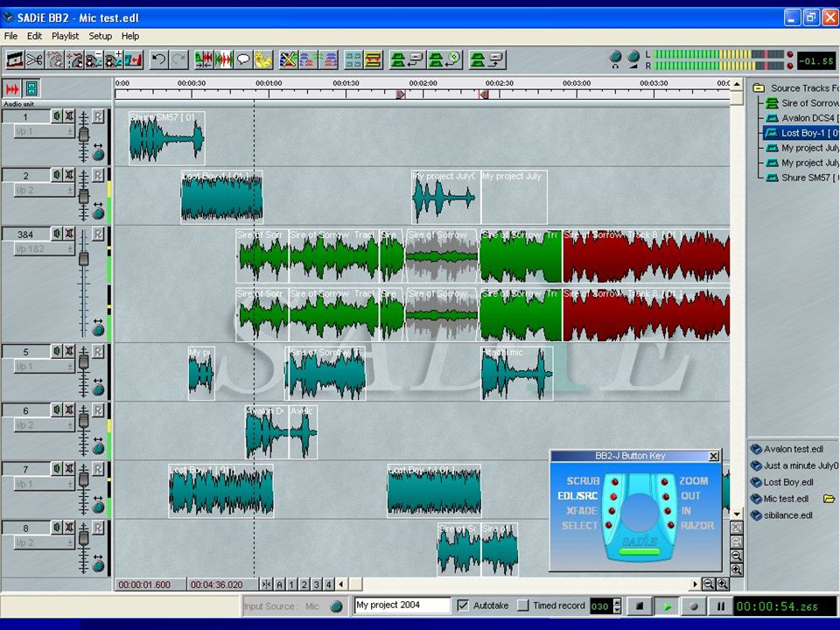Click the magnify minus icon on bottom scrollbar
Image resolution: width=840 pixels, height=630 pixels.
pyautogui.click(x=708, y=584)
